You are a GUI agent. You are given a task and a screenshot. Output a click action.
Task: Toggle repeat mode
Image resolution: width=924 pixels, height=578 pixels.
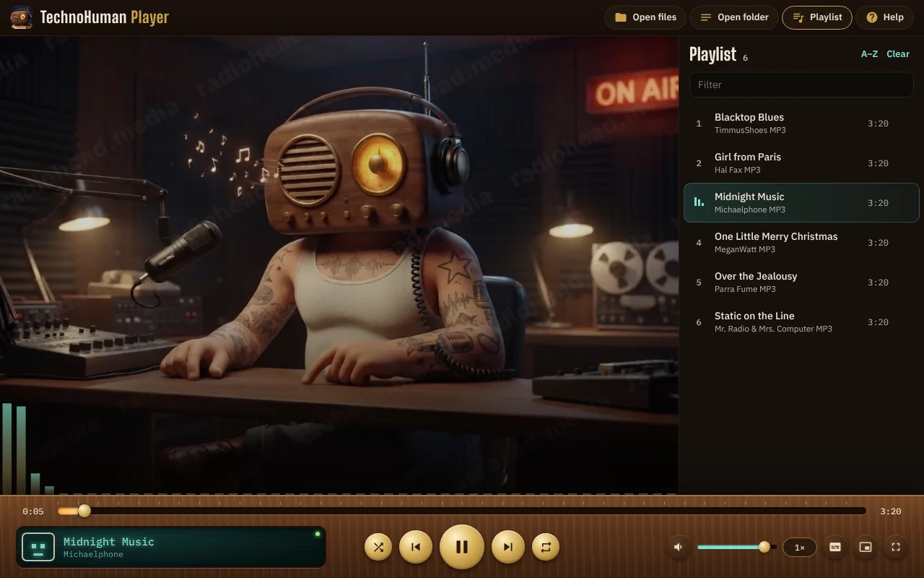point(546,547)
